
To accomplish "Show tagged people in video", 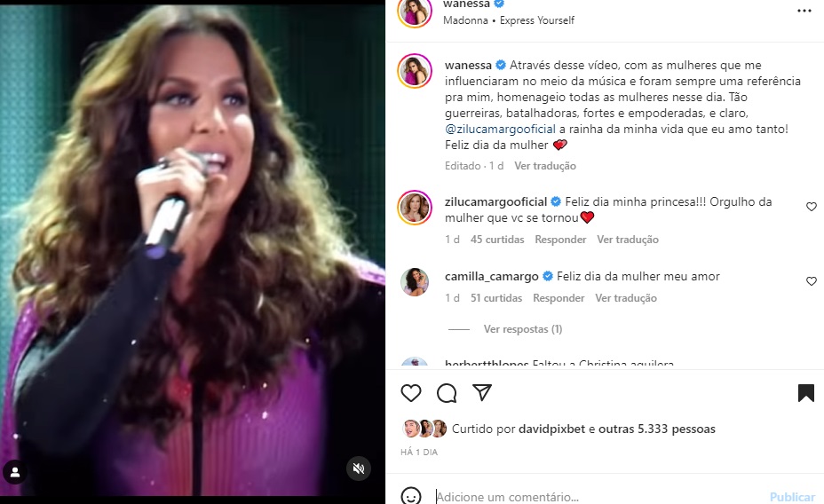I will 15,471.
